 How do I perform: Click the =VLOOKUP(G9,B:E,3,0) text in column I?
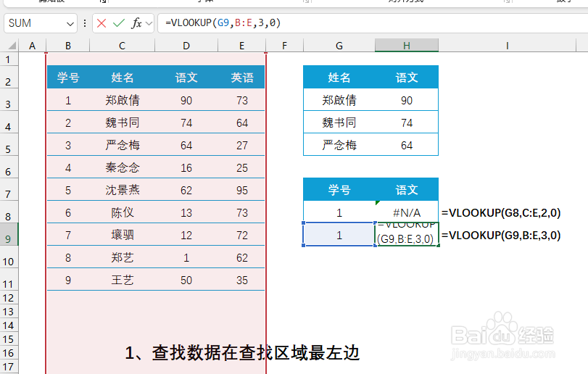[x=501, y=236]
